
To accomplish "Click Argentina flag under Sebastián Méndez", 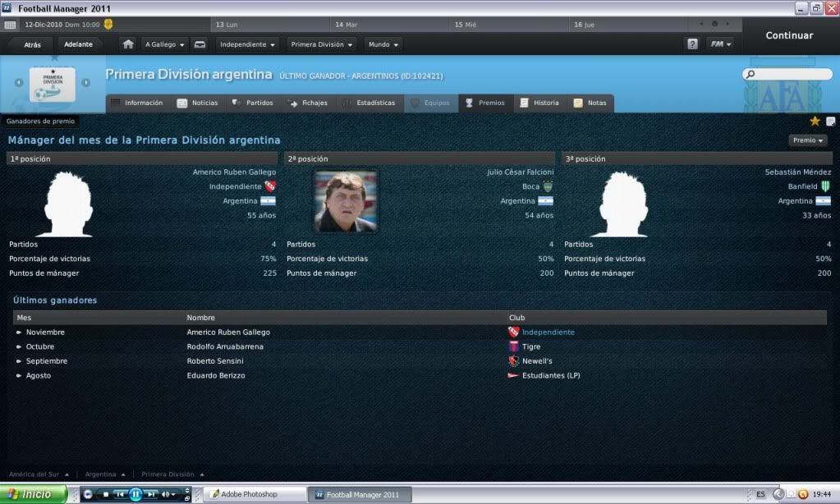I will 823,201.
